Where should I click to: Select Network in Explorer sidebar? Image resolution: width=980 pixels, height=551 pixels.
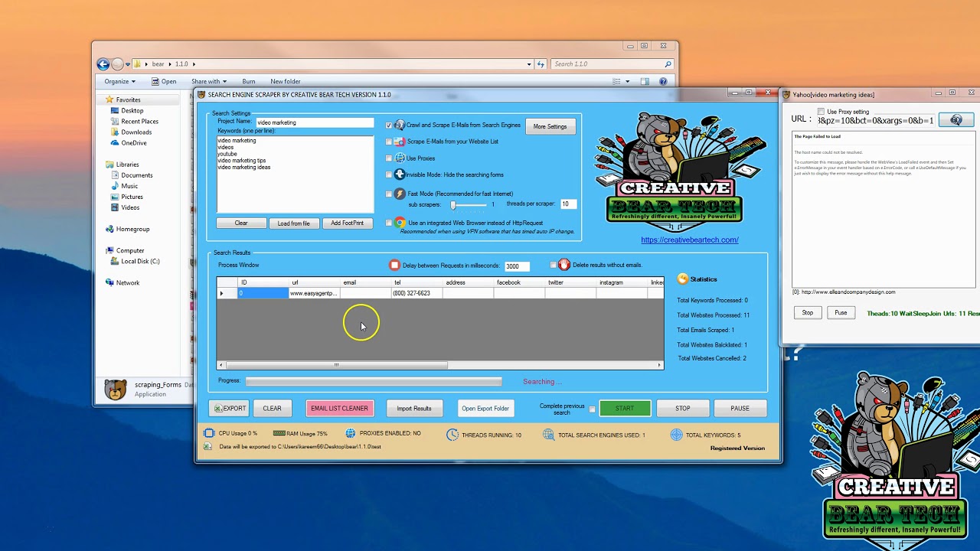click(x=128, y=282)
